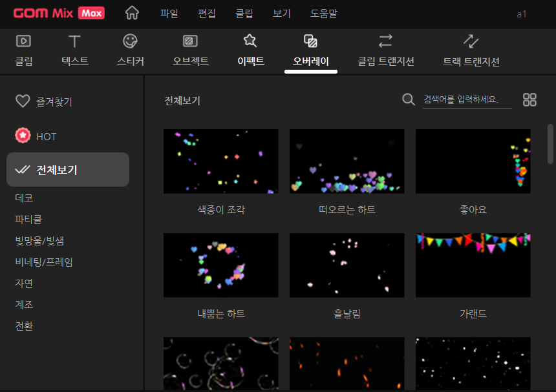Select the 비네팅/프레임 category
This screenshot has width=556, height=392.
[x=44, y=262]
